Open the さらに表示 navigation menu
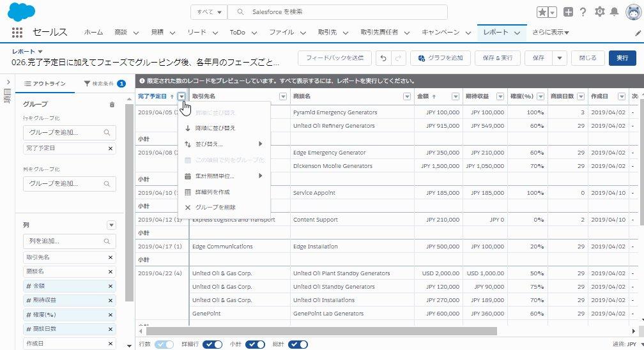 click(x=550, y=33)
